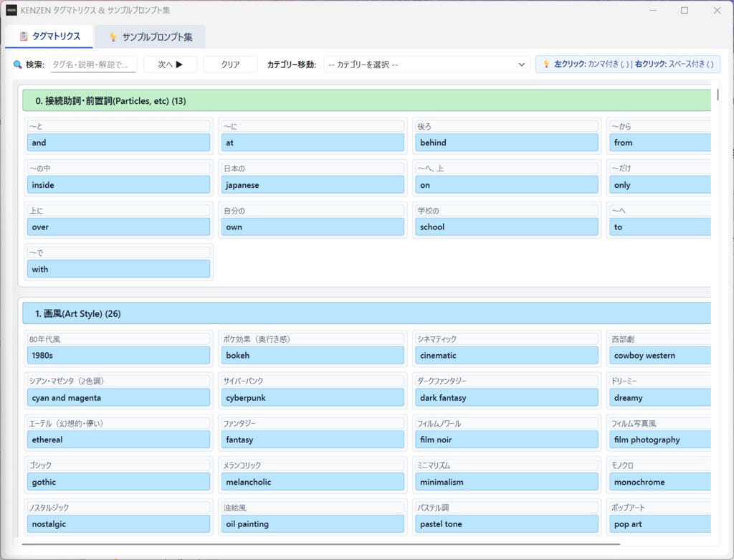Click the KENZEN app logo icon
Screen dimensions: 734x560
(11, 10)
